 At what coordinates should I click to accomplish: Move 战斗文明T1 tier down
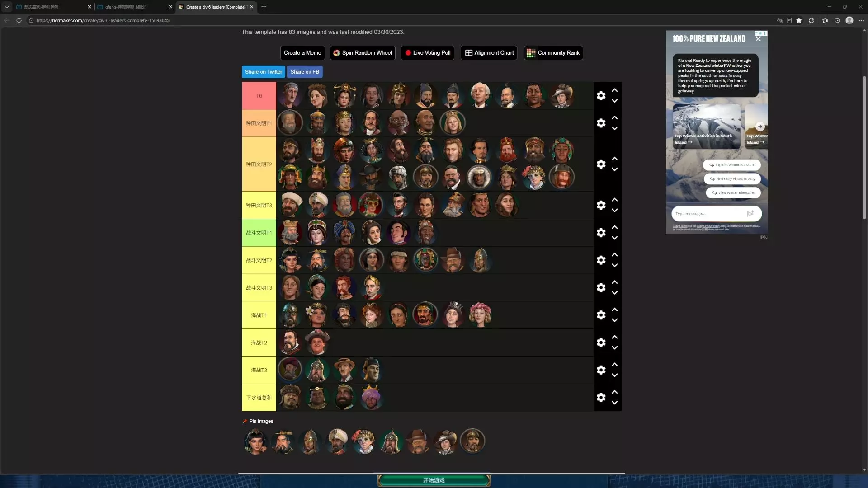point(615,238)
